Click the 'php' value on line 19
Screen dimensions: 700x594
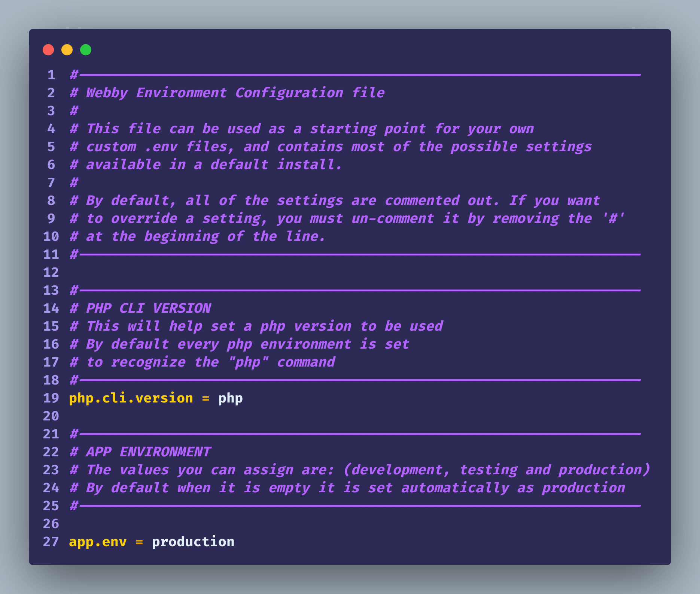[231, 399]
